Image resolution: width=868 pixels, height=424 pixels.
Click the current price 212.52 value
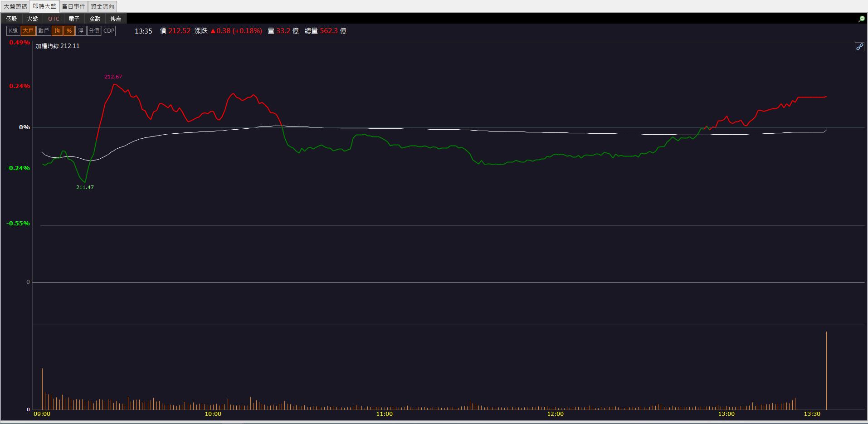coord(180,31)
